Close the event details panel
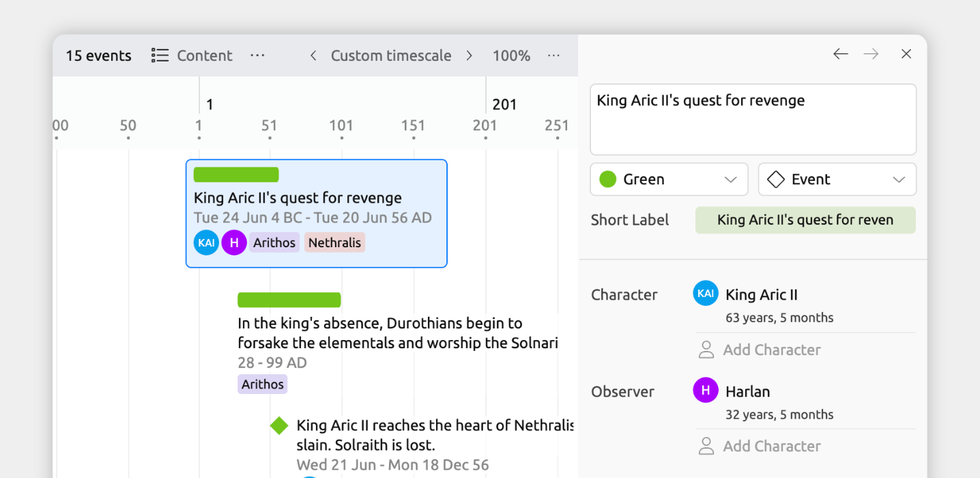Image resolution: width=980 pixels, height=478 pixels. pyautogui.click(x=906, y=54)
